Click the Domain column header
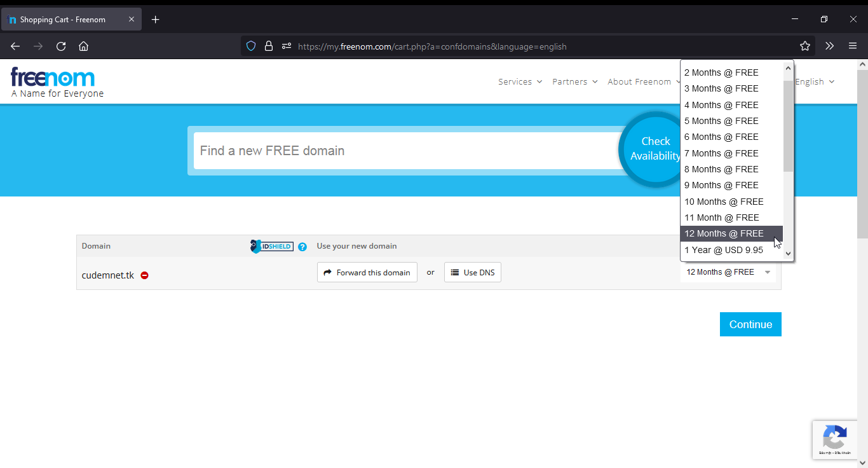Viewport: 868px width, 468px height. tap(96, 246)
